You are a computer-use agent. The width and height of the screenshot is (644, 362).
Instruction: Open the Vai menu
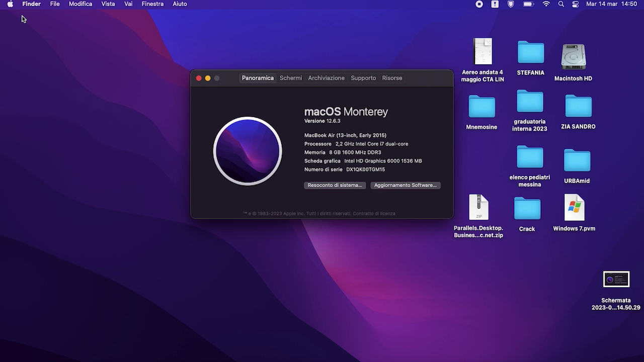click(128, 4)
